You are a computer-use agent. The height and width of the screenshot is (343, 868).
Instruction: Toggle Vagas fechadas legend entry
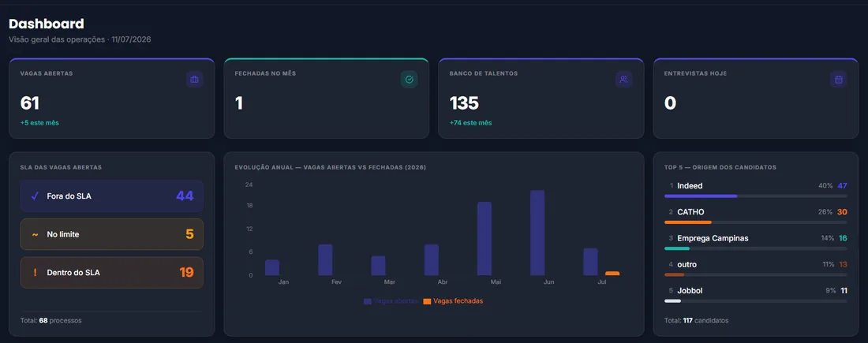454,301
